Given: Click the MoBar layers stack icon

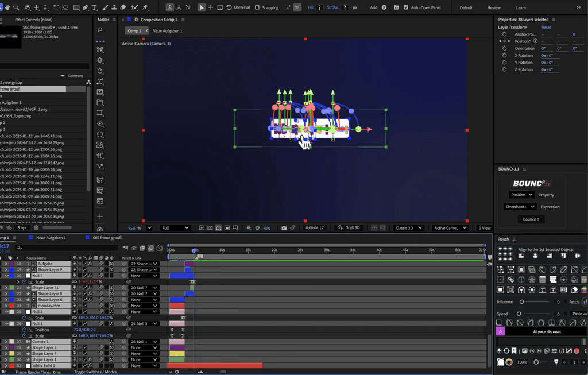Looking at the screenshot, I should 100,60.
